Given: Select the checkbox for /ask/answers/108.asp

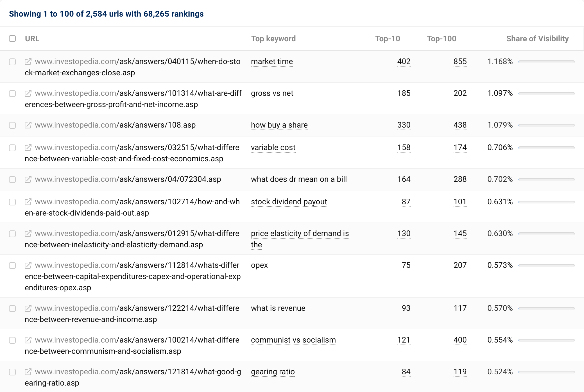Looking at the screenshot, I should pos(12,125).
